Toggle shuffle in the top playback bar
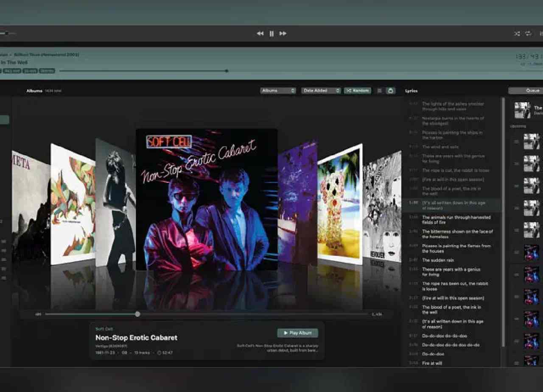Viewport: 543px width, 392px height. tap(517, 33)
